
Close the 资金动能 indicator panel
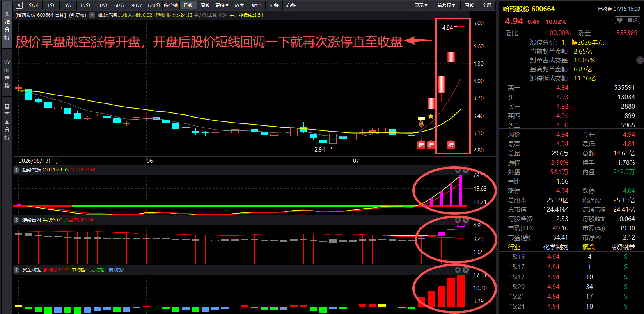[x=466, y=270]
